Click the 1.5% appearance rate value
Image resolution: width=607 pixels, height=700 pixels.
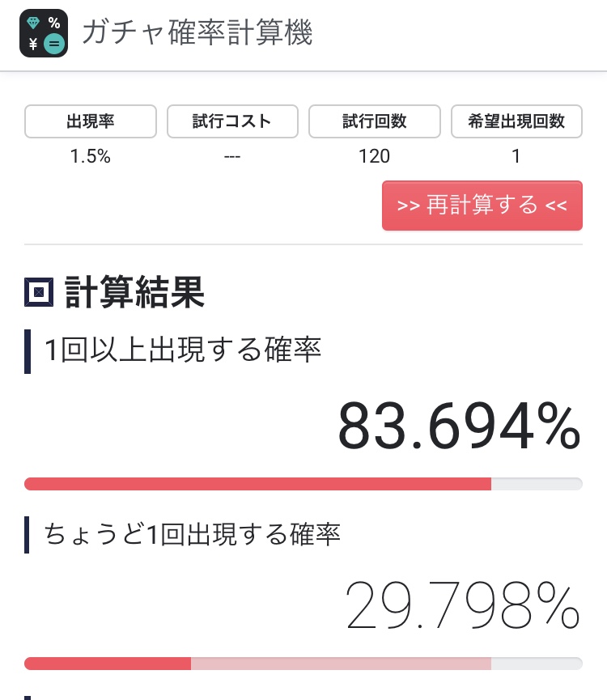[x=91, y=156]
